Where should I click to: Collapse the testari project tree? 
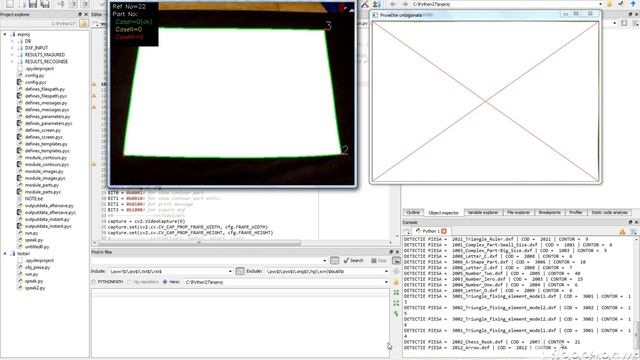tap(5, 253)
